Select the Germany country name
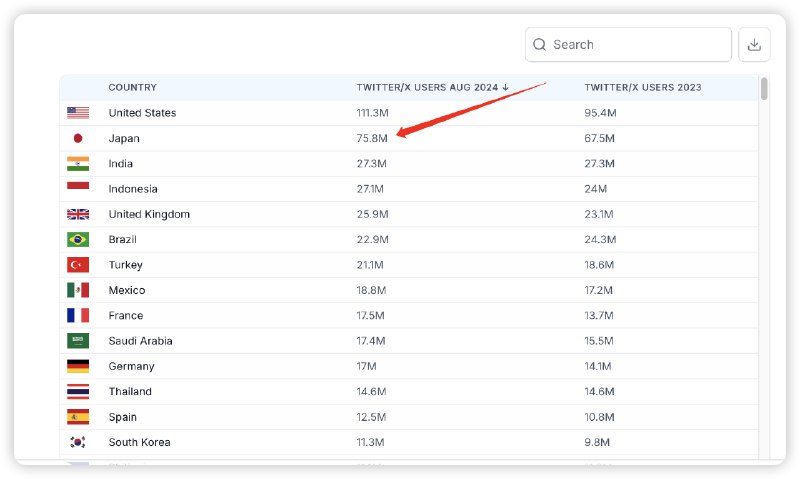Viewport: 800px width, 479px height. [x=131, y=366]
